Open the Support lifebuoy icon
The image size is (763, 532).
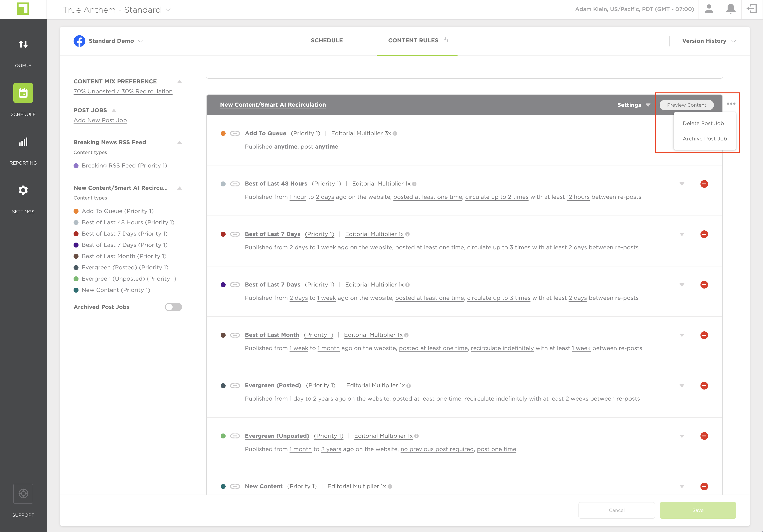coord(23,493)
